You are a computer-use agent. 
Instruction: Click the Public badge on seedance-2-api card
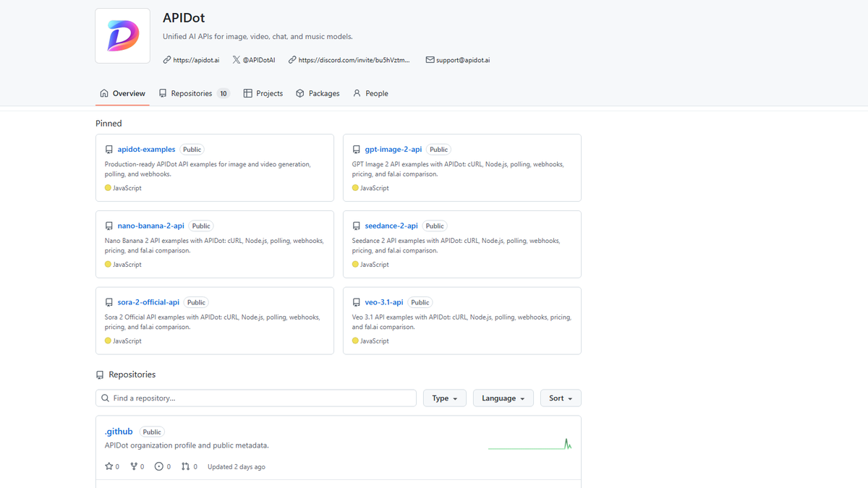435,226
